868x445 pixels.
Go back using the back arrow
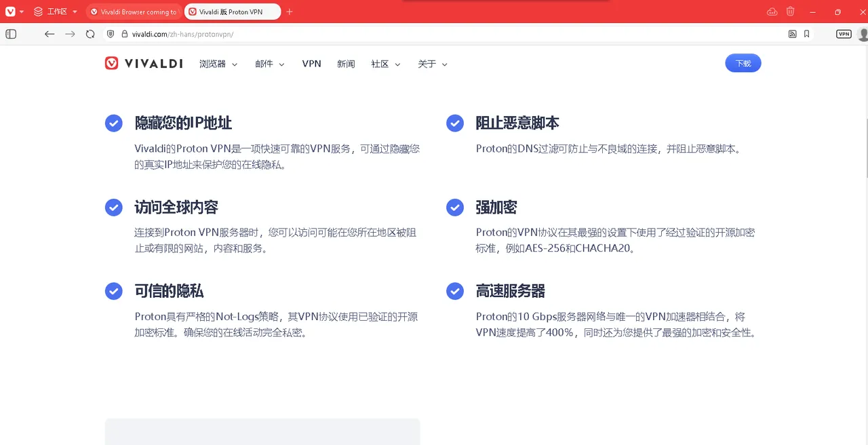49,34
